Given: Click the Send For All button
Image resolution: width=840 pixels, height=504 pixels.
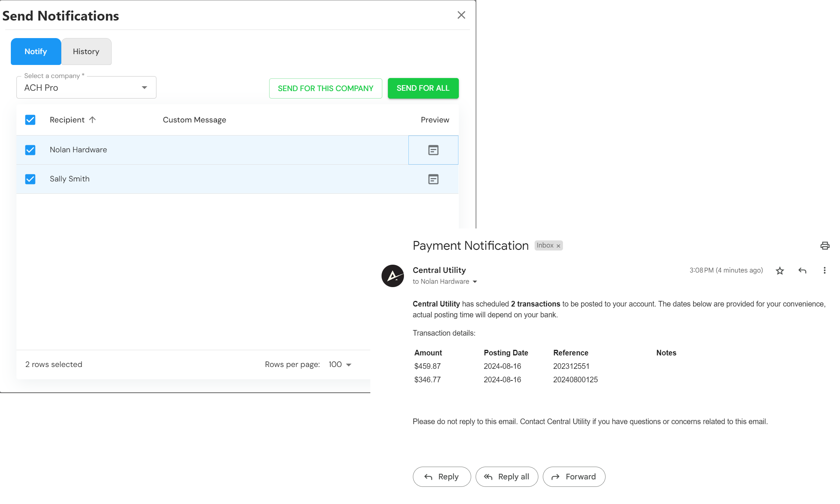Looking at the screenshot, I should click(x=423, y=88).
